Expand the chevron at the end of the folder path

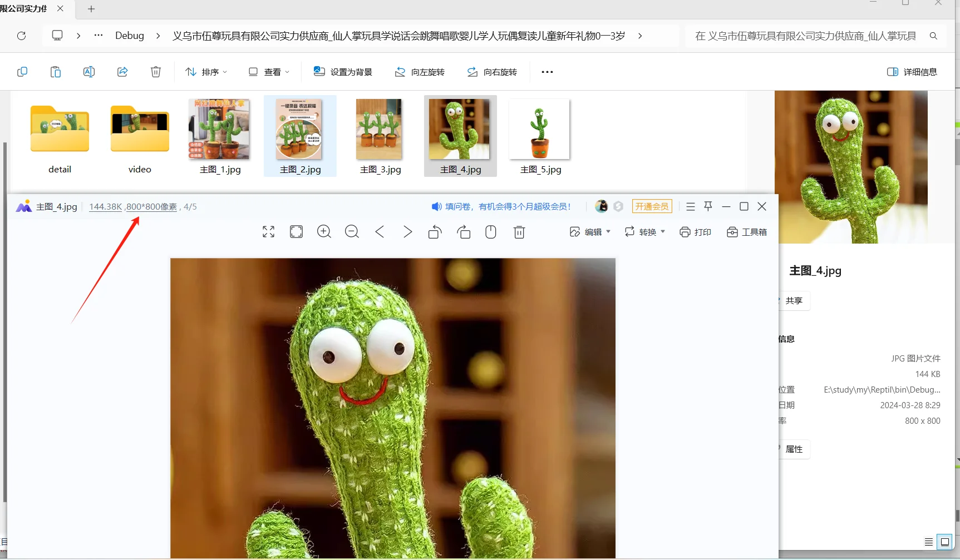pos(640,36)
